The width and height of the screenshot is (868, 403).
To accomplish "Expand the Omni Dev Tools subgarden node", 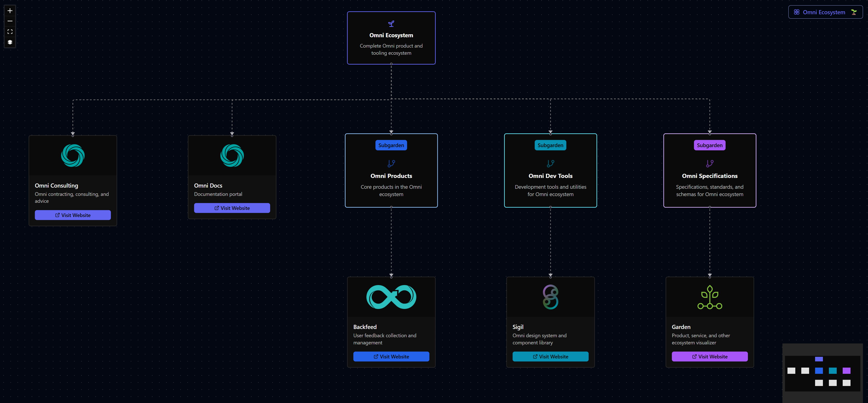I will [550, 176].
